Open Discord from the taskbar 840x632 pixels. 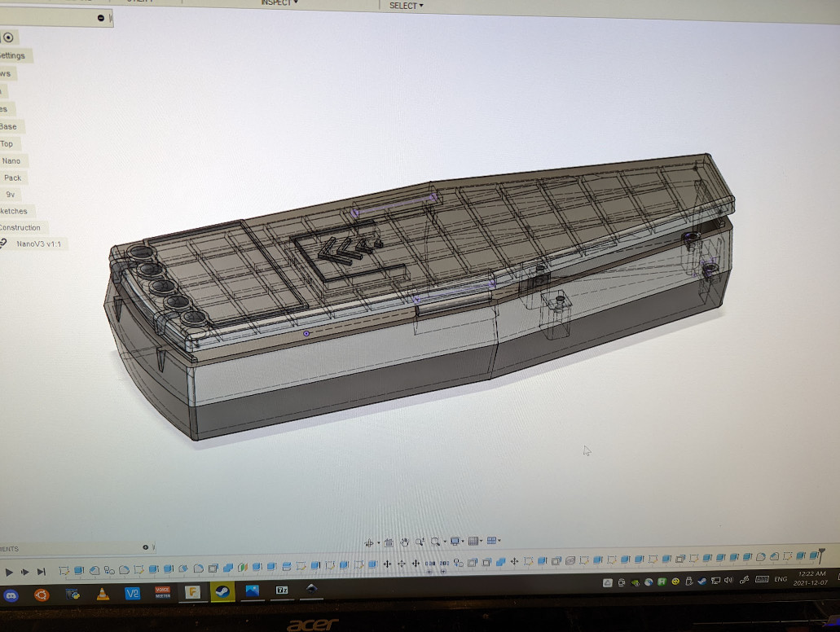(11, 595)
